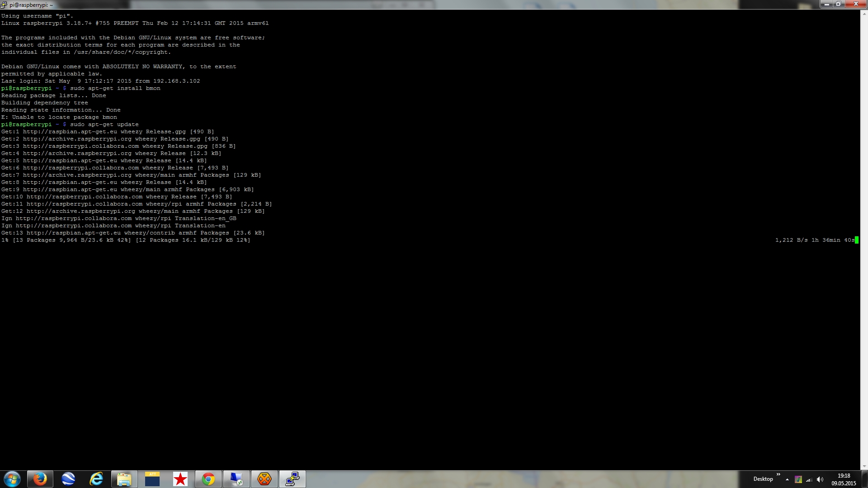
Task: Click the 'Ign' Translation-en_GB line
Action: (119, 218)
